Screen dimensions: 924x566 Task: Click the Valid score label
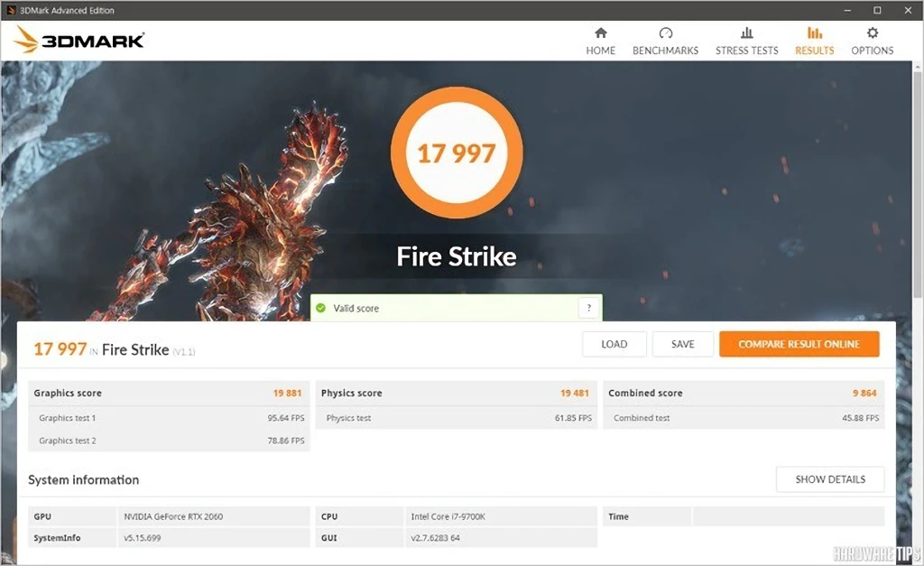tap(356, 309)
